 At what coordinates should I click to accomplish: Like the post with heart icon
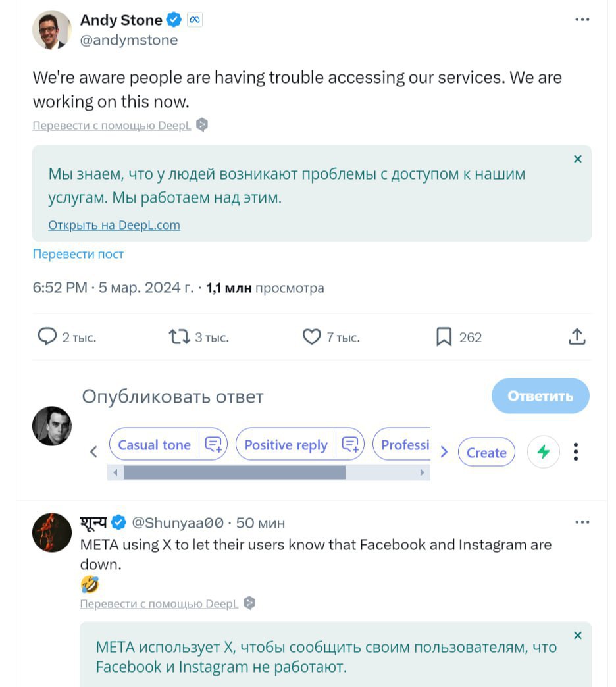pos(311,338)
